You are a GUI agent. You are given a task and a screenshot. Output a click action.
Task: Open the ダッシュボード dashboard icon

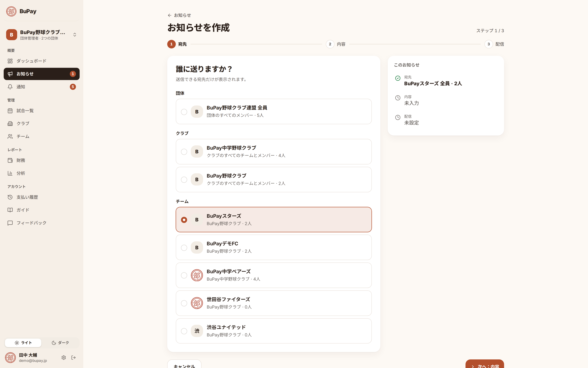[10, 61]
